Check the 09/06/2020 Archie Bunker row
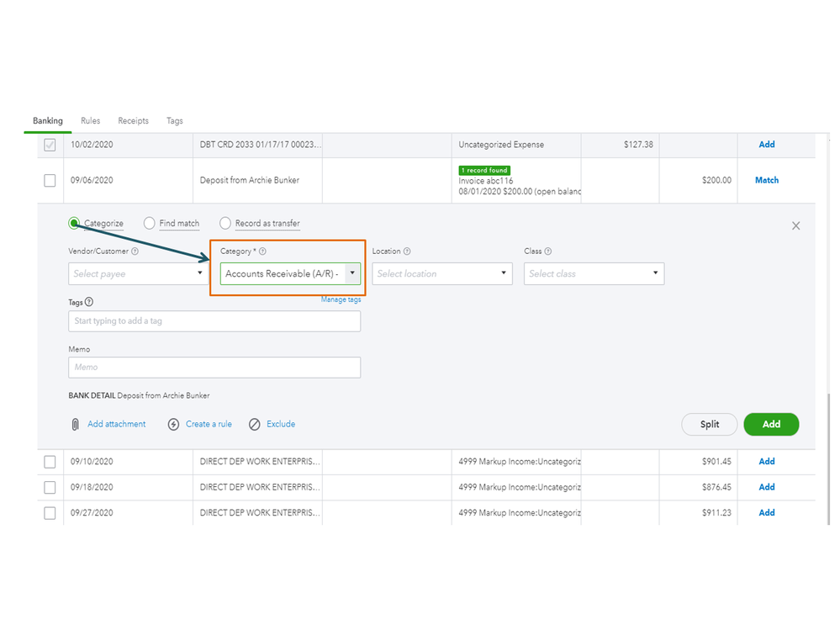This screenshot has height=630, width=840. (50, 180)
